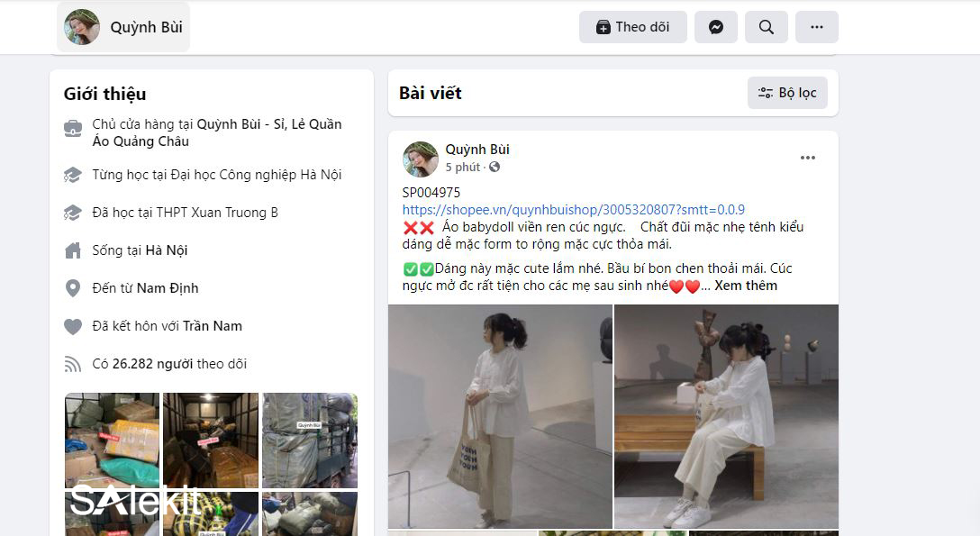Open the Bộ lọc filter button
The image size is (980, 536).
click(787, 93)
